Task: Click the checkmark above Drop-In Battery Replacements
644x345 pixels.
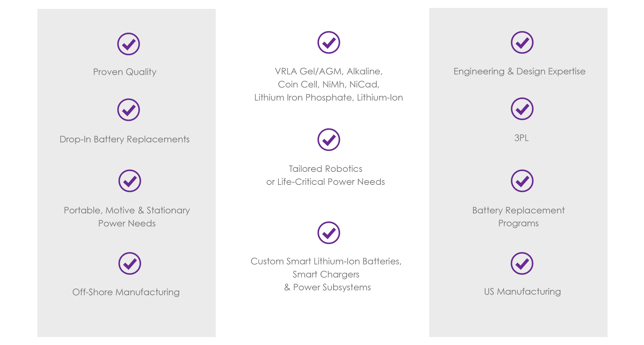Action: tap(129, 110)
